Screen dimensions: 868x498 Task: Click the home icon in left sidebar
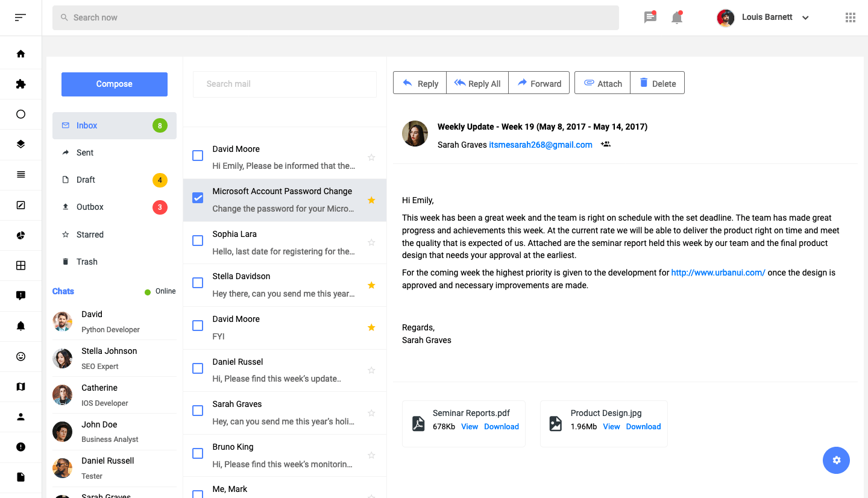pos(20,54)
